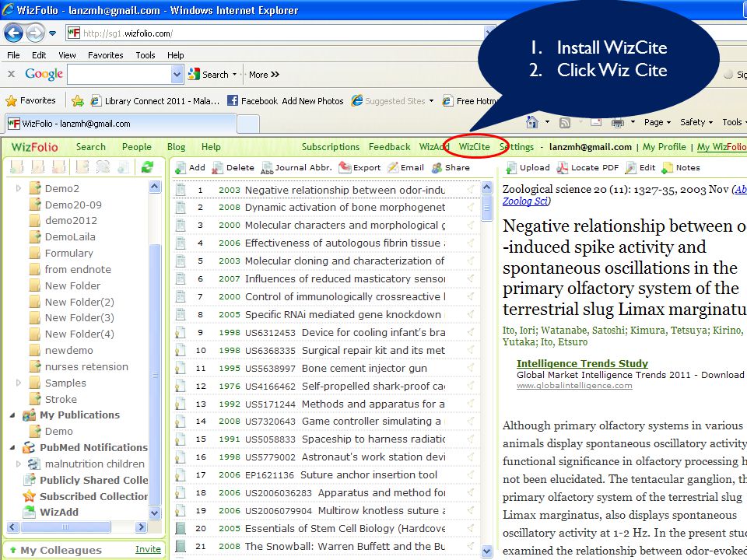Open the Google search box dropdown arrow
Image resolution: width=747 pixels, height=560 pixels.
pos(177,75)
